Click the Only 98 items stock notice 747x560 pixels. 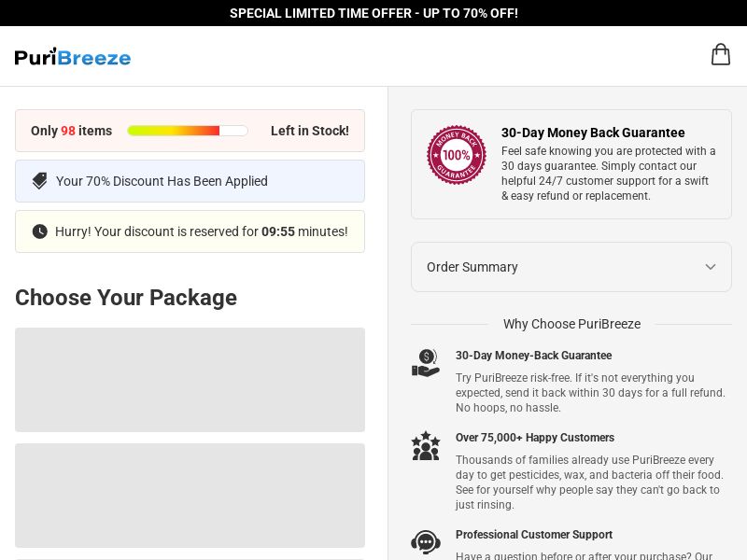[190, 131]
